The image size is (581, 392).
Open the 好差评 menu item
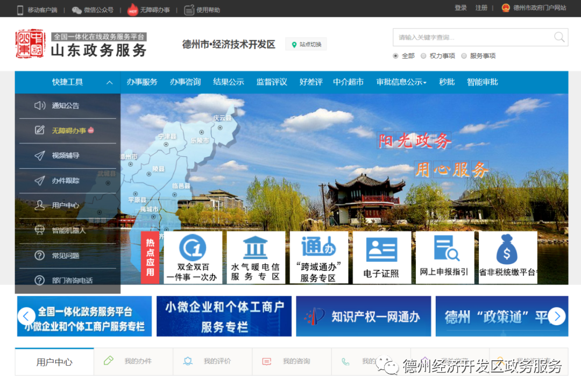(x=311, y=82)
